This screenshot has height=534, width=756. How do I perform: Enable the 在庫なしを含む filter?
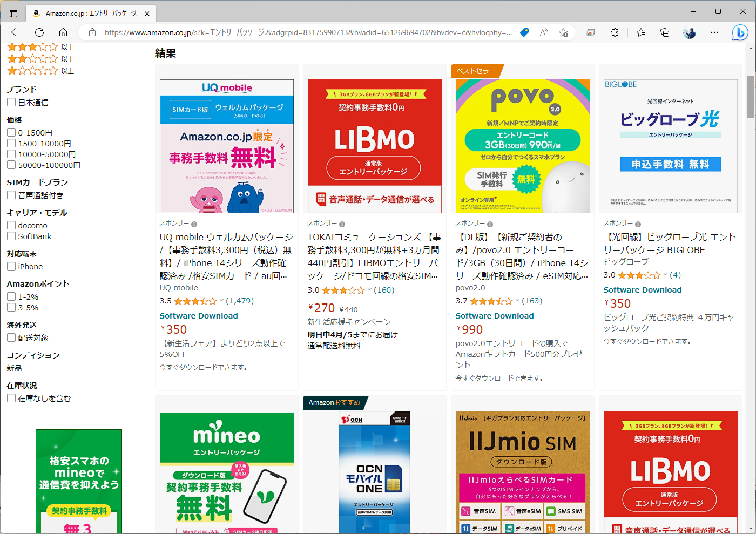pyautogui.click(x=11, y=398)
